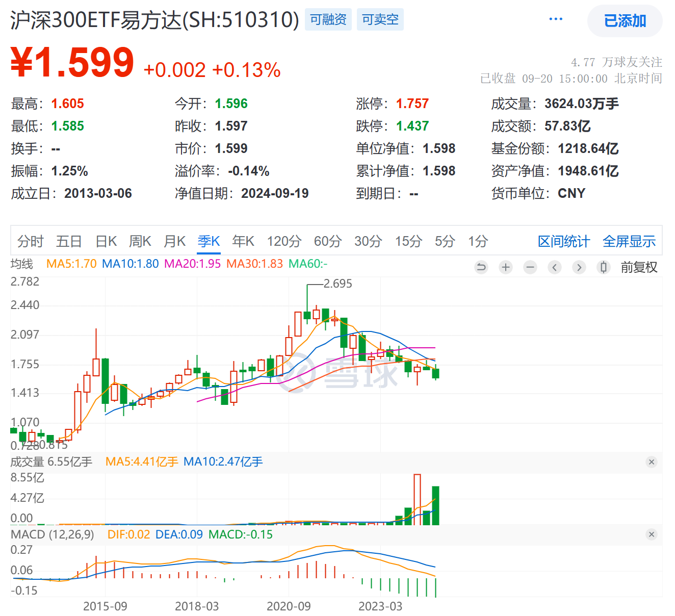The height and width of the screenshot is (616, 675).
Task: Click the 振幅 value 1.25%
Action: 70,171
